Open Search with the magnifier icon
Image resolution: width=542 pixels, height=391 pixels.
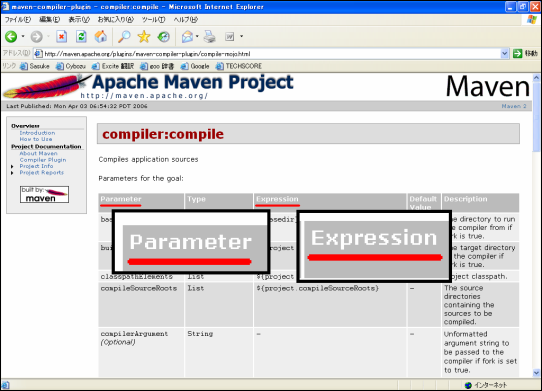[x=124, y=36]
